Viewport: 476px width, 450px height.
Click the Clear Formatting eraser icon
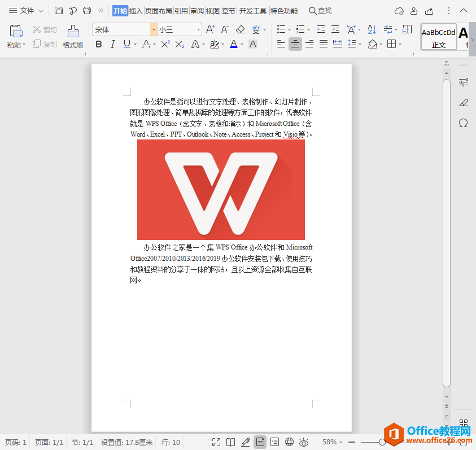click(x=241, y=29)
